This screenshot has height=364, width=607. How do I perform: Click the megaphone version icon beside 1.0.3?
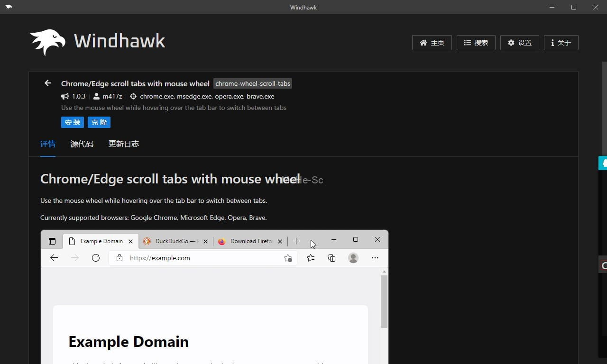tap(65, 96)
